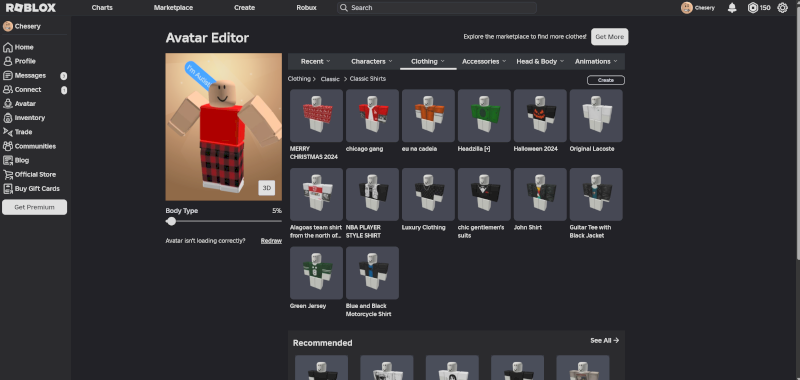
Task: Adjust the Body Type slider handle
Action: [x=171, y=221]
